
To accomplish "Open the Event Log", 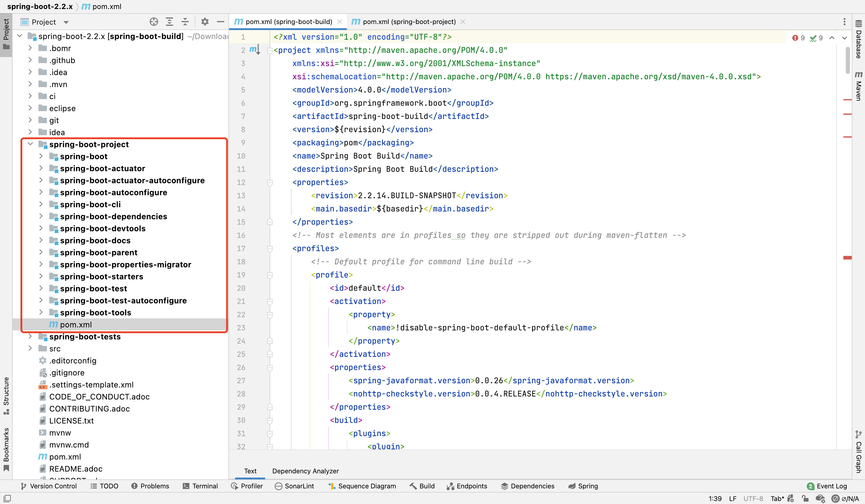I will pos(827,486).
